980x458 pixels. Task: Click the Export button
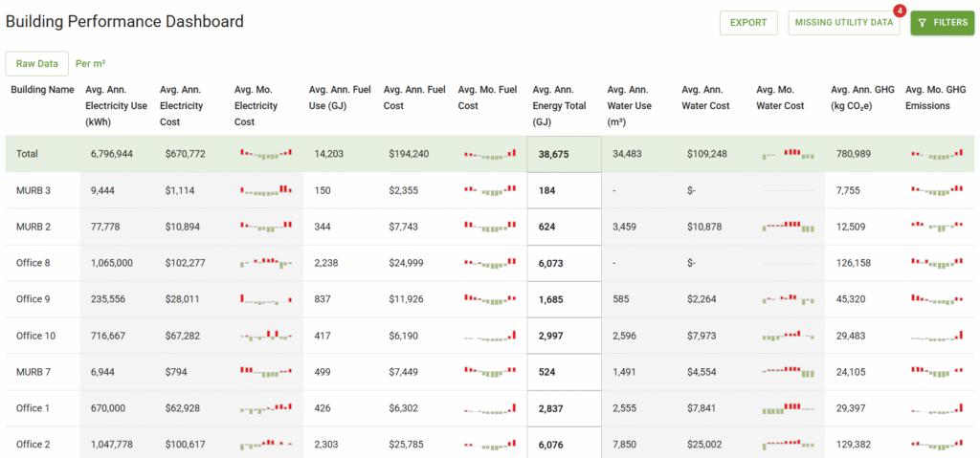[x=747, y=23]
